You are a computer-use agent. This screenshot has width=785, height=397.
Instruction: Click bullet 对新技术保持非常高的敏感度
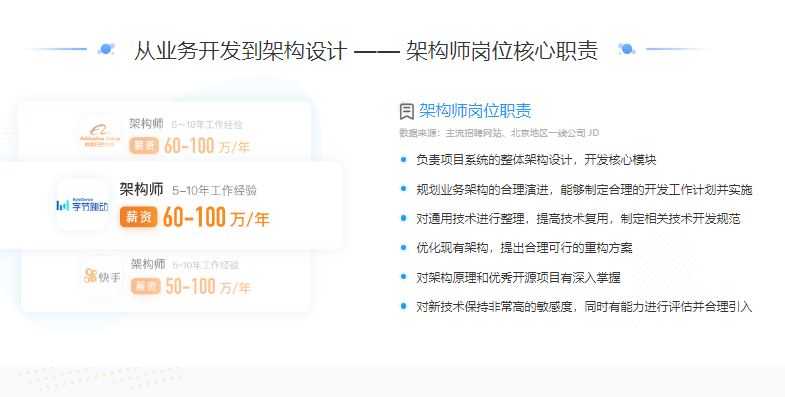click(x=584, y=307)
